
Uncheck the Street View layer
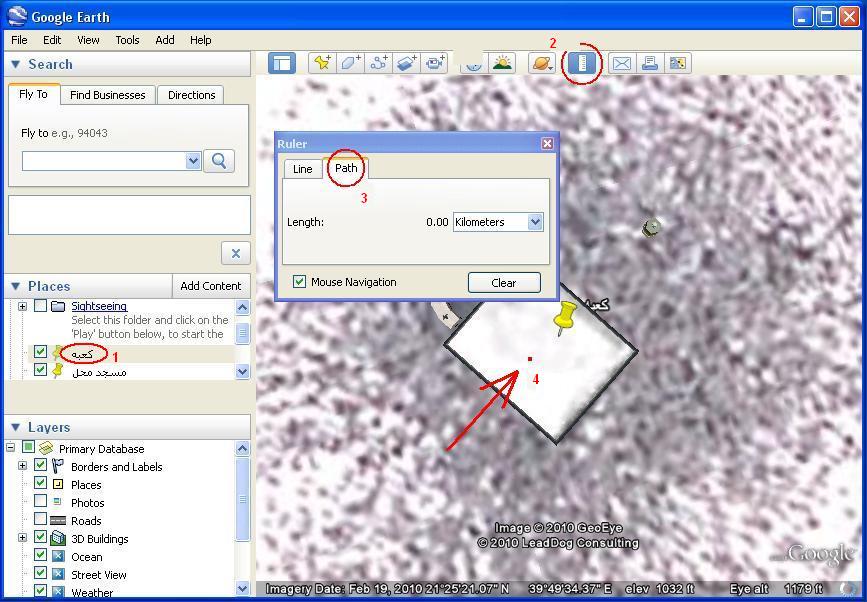click(40, 573)
